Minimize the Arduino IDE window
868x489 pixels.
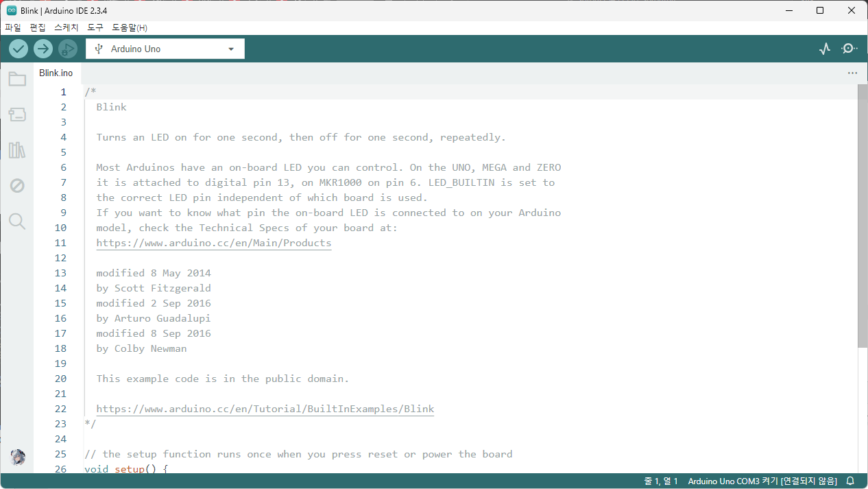788,10
